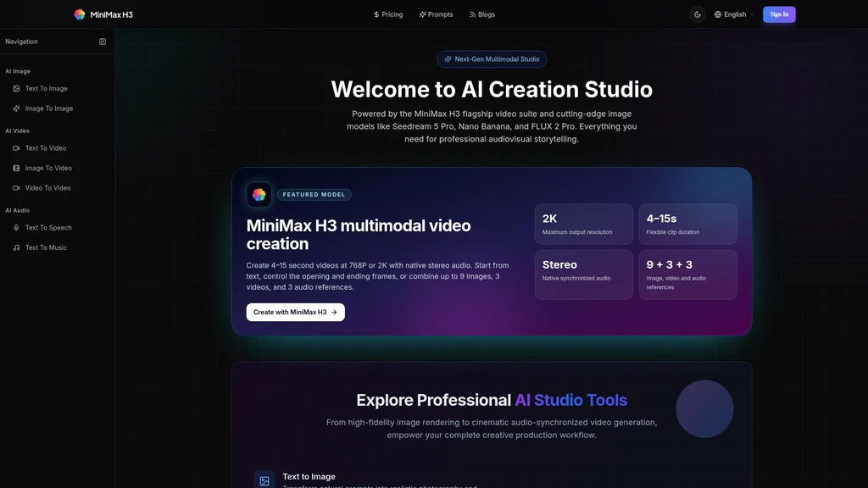Click the Sign In button
Image resolution: width=868 pixels, height=488 pixels.
[x=779, y=14]
